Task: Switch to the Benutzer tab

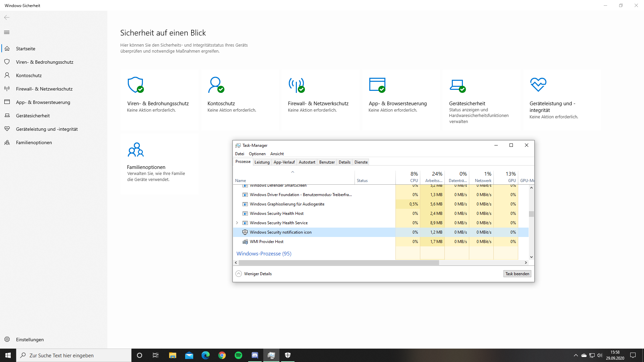Action: click(327, 162)
